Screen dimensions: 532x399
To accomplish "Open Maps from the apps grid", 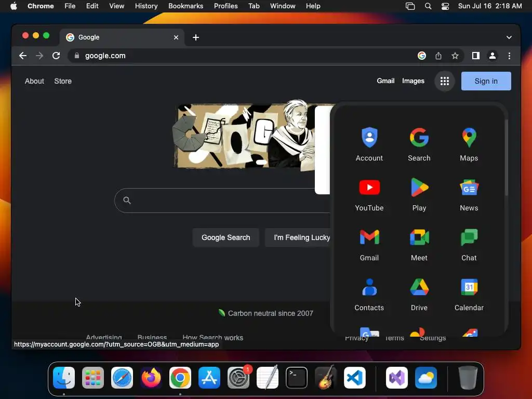I will (x=469, y=144).
